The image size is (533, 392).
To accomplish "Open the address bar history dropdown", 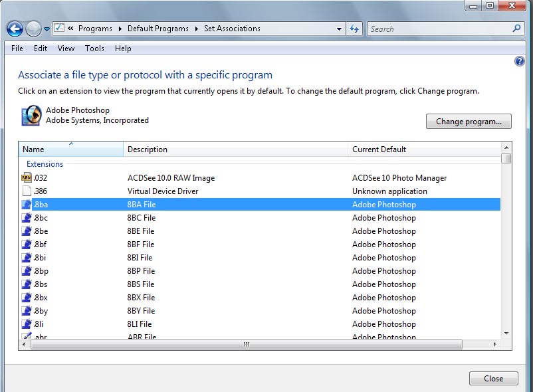I will [339, 29].
